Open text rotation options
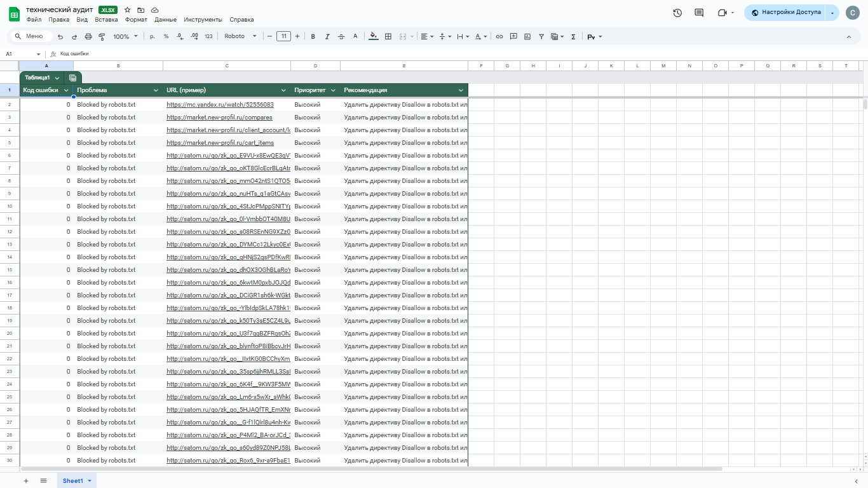 click(480, 37)
